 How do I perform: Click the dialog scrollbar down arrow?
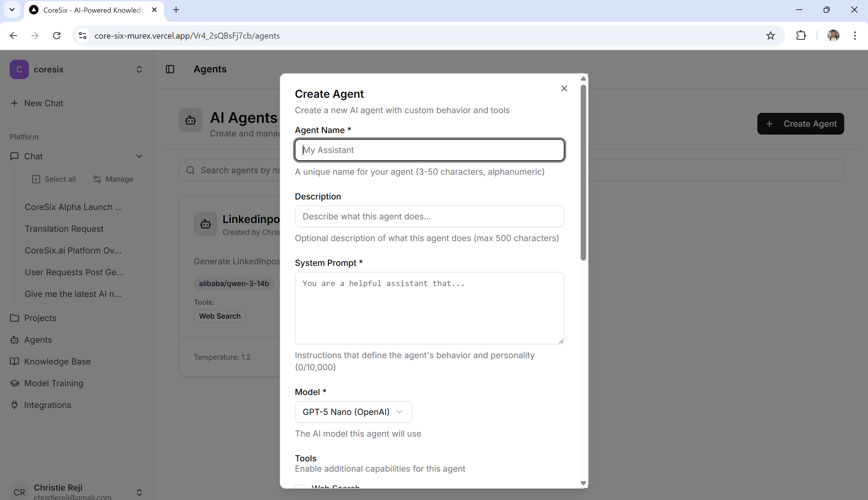pos(583,483)
